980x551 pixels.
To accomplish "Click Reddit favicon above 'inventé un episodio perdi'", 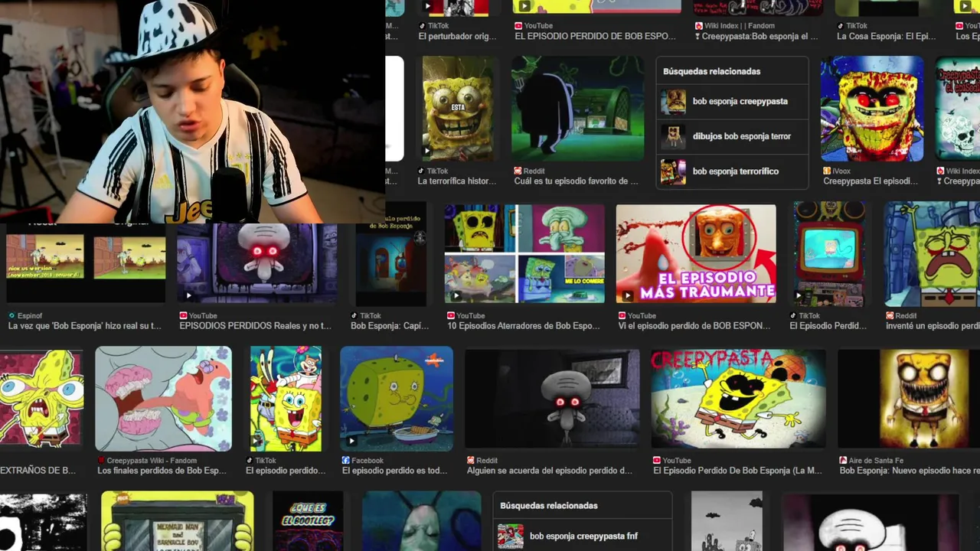I will pyautogui.click(x=890, y=315).
